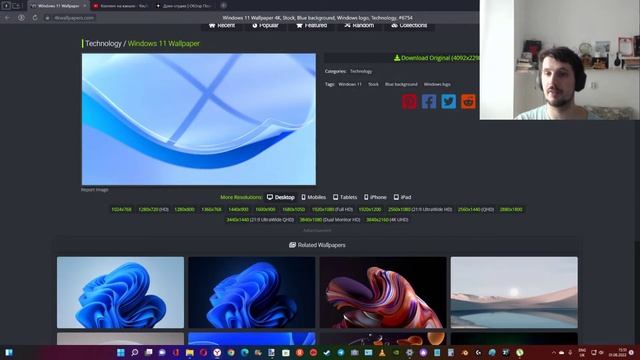Open the Windows logo tag
This screenshot has height=360, width=640.
pos(437,84)
